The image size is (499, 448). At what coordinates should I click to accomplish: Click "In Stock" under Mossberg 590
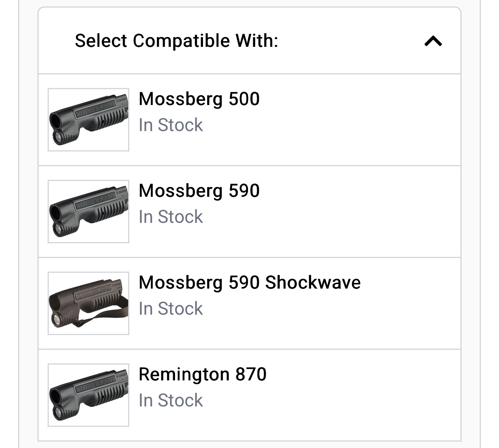(x=170, y=217)
